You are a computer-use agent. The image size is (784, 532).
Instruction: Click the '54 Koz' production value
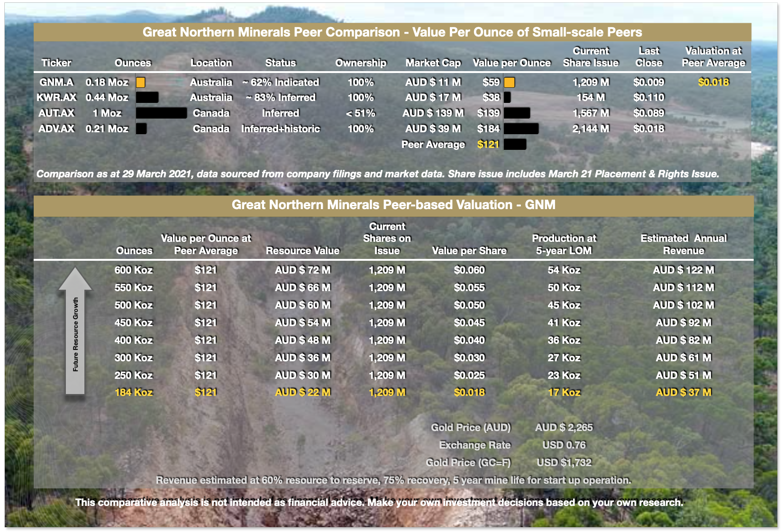point(564,270)
